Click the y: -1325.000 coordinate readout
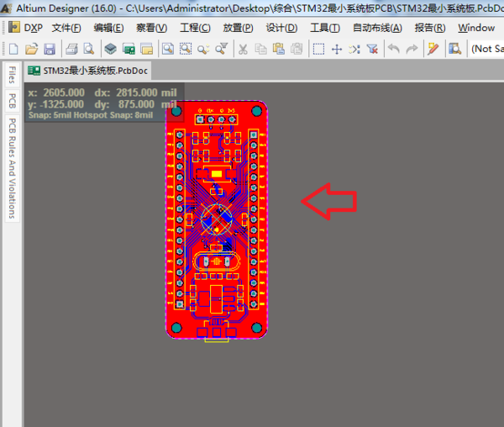 (55, 104)
